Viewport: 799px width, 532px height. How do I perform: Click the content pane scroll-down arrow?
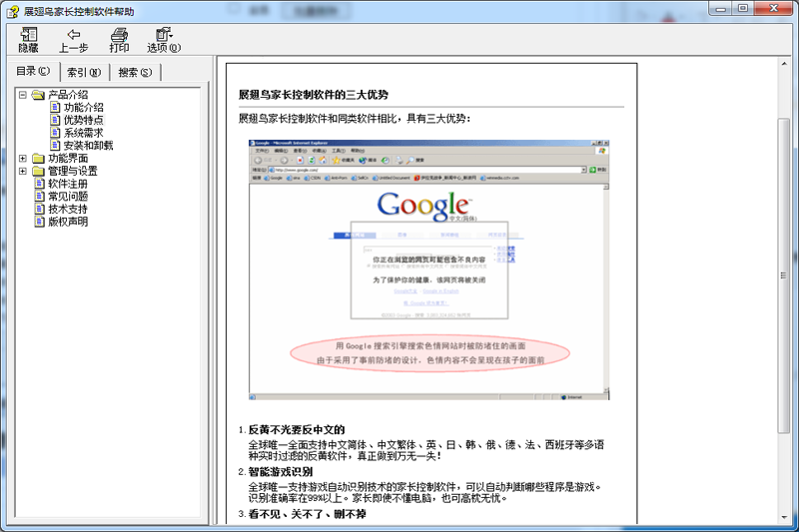pos(784,517)
